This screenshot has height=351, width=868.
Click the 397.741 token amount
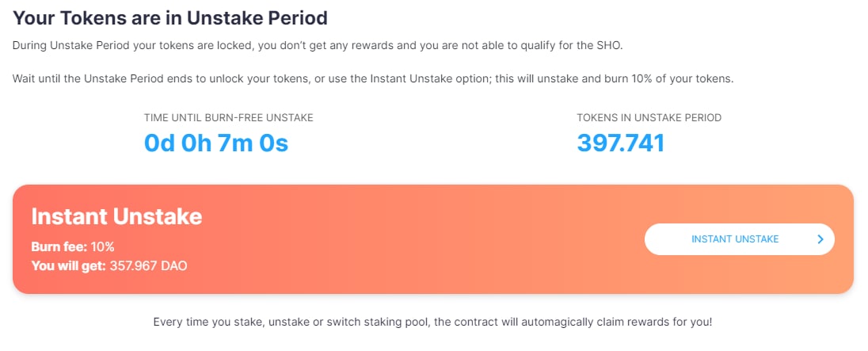tap(620, 143)
